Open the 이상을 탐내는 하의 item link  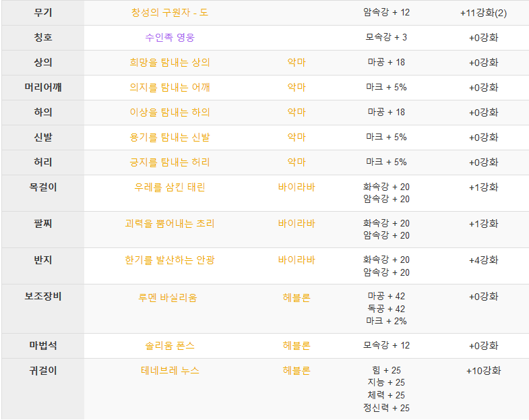tap(170, 113)
